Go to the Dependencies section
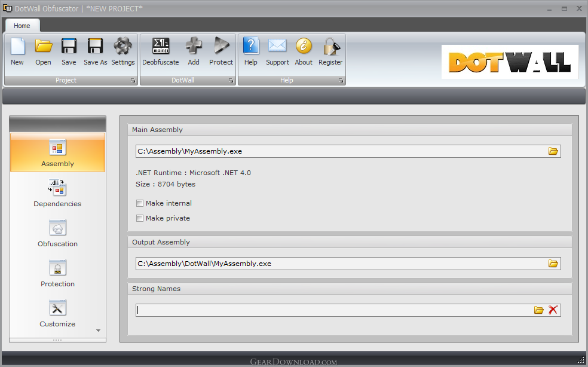 [57, 193]
